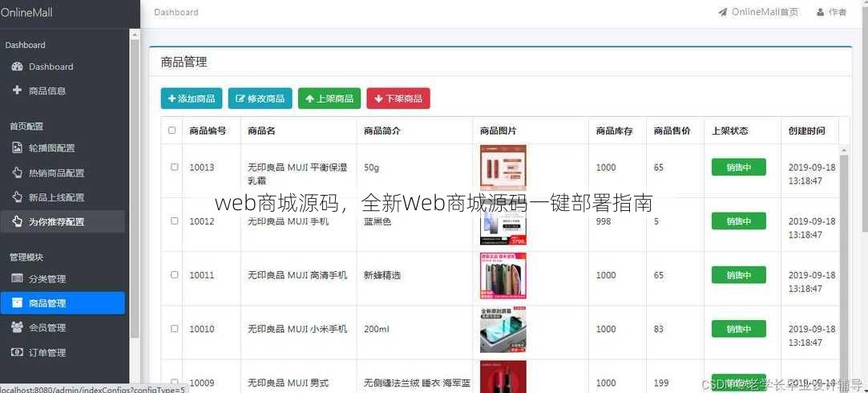Sort by 商品编号 column header
This screenshot has width=868, height=393.
click(208, 131)
